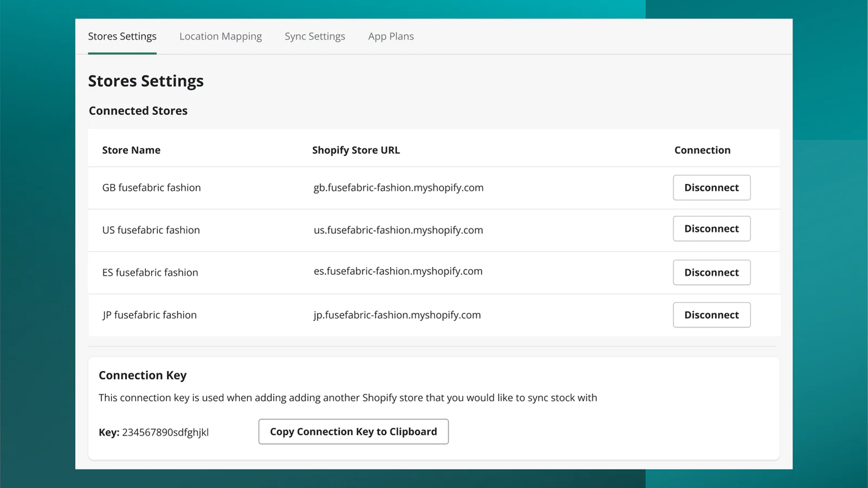Click the GB fusefabric fashion store name

151,188
